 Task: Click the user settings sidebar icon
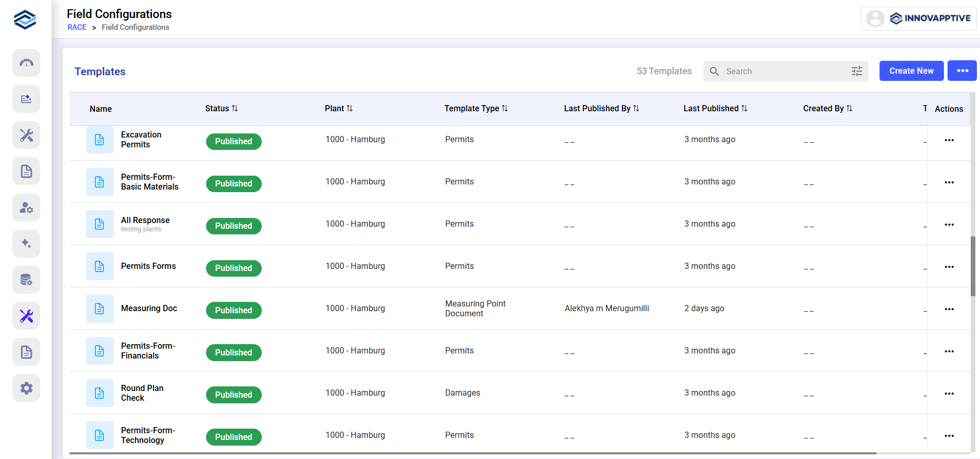pyautogui.click(x=26, y=208)
